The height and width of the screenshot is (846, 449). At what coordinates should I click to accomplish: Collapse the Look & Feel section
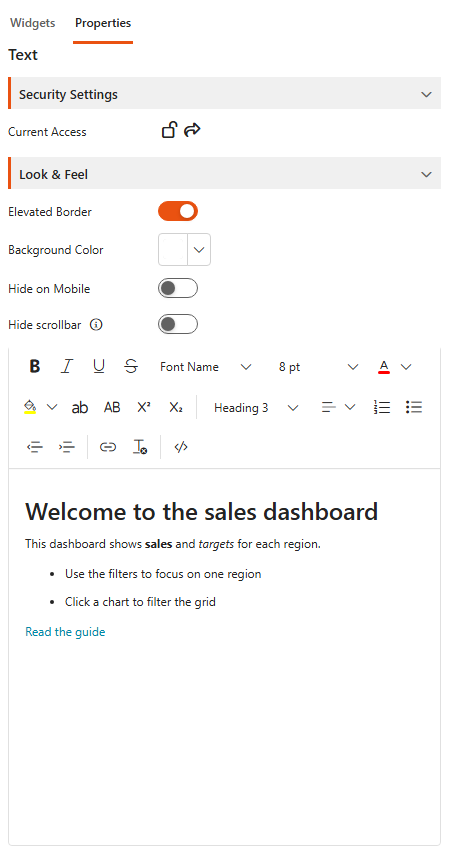click(224, 174)
